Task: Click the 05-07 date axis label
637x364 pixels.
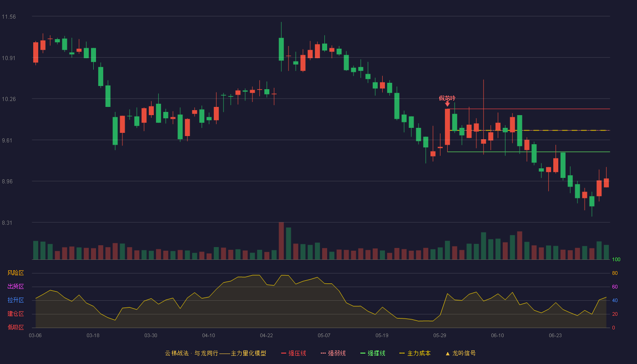Action: pyautogui.click(x=324, y=335)
